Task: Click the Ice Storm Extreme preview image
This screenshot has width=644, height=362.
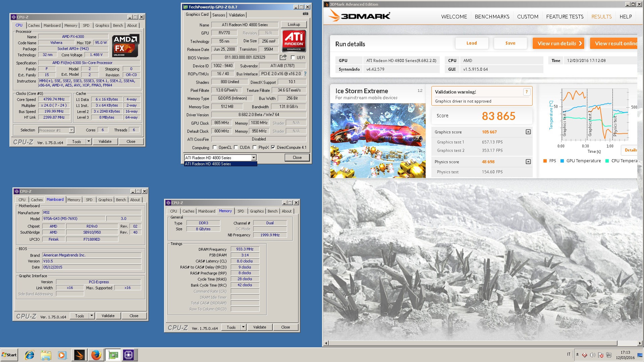Action: 378,140
